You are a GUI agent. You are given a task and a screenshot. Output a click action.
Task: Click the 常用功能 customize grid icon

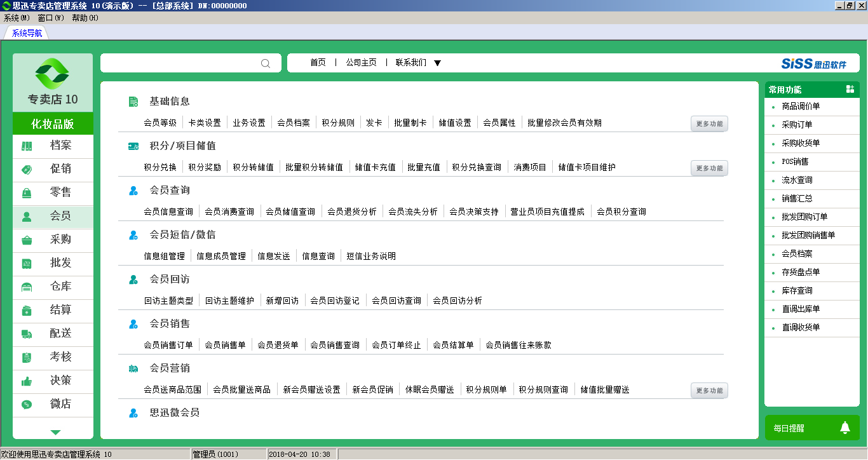pyautogui.click(x=850, y=89)
